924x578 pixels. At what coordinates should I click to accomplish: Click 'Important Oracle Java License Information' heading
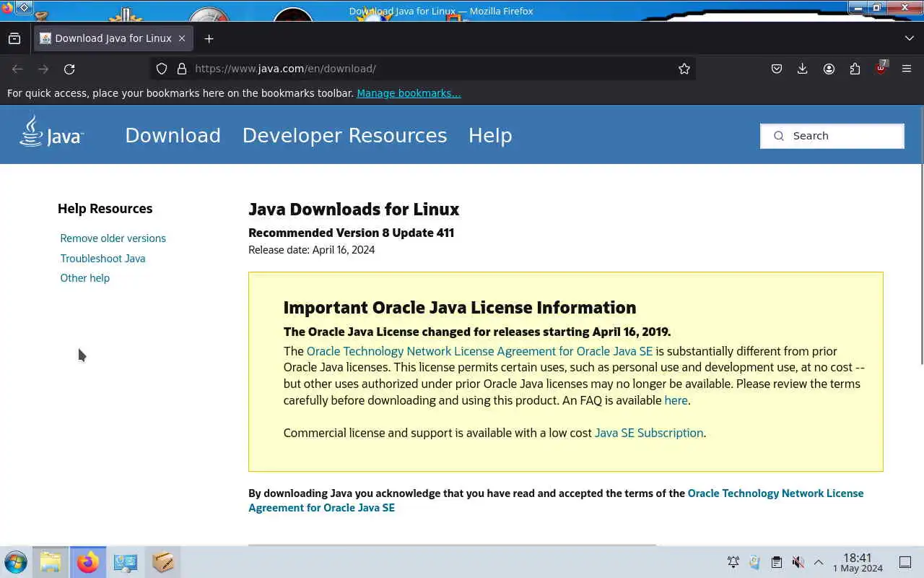tap(460, 308)
